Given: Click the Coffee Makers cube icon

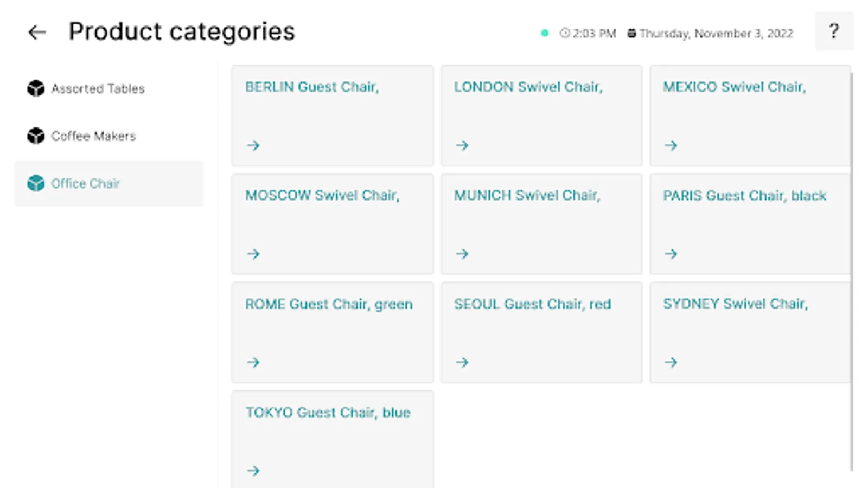Looking at the screenshot, I should pos(36,136).
